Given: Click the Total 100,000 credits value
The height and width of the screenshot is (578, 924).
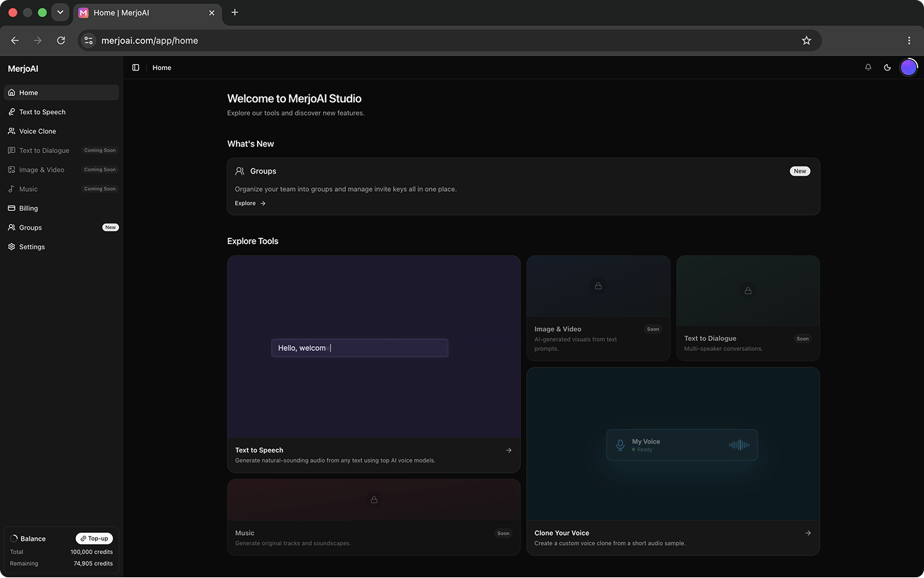Looking at the screenshot, I should coord(92,552).
